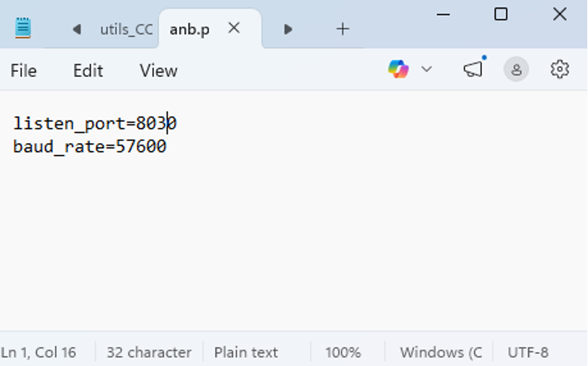Select the anb.p tab
This screenshot has height=366, width=588.
pyautogui.click(x=190, y=30)
